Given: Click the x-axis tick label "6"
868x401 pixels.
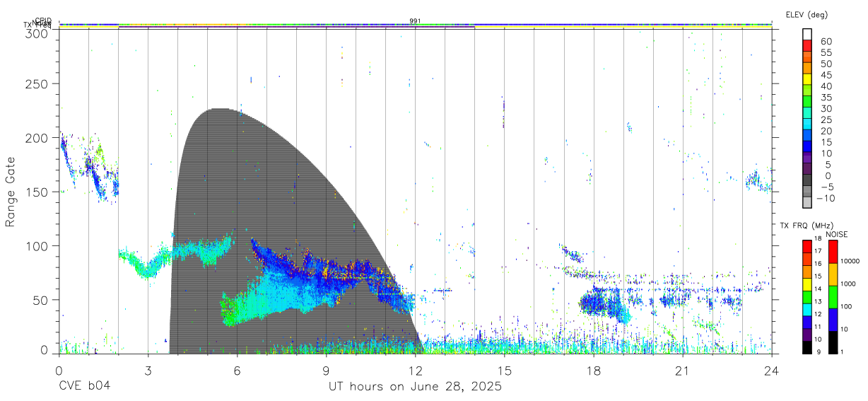Looking at the screenshot, I should pyautogui.click(x=237, y=371).
